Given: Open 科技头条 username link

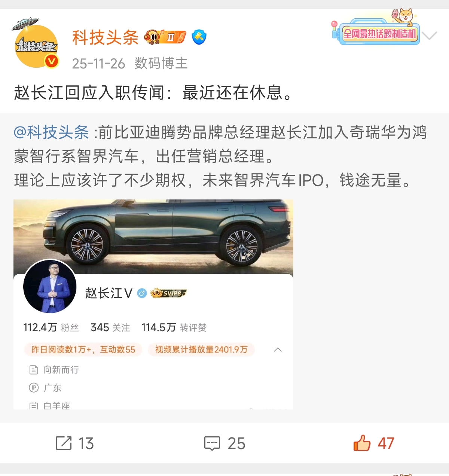Looking at the screenshot, I should [105, 37].
